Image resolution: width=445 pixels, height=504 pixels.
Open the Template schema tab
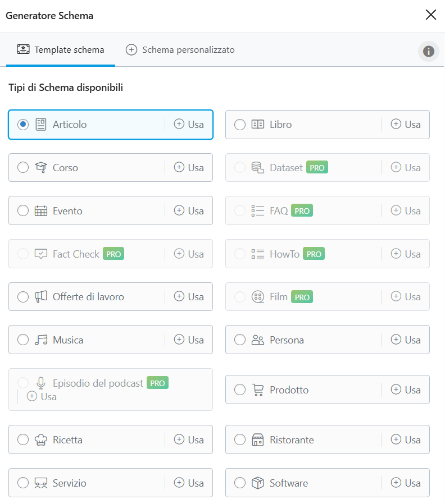[60, 49]
